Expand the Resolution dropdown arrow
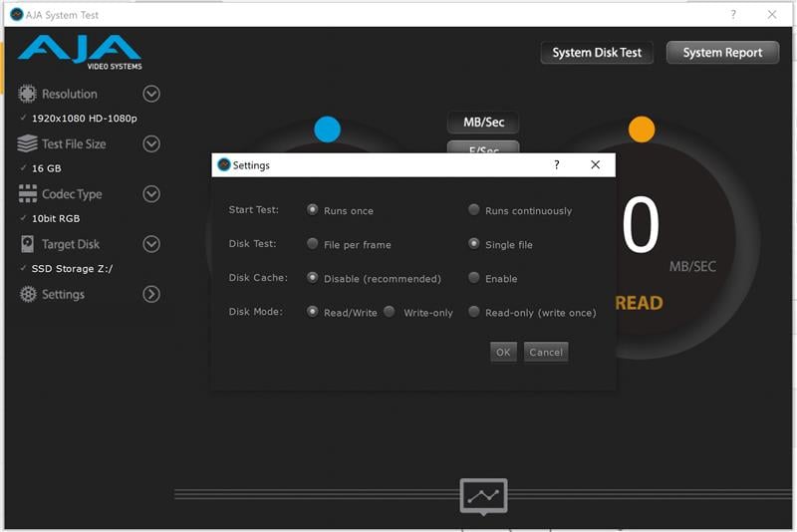The height and width of the screenshot is (532, 797). click(x=151, y=94)
